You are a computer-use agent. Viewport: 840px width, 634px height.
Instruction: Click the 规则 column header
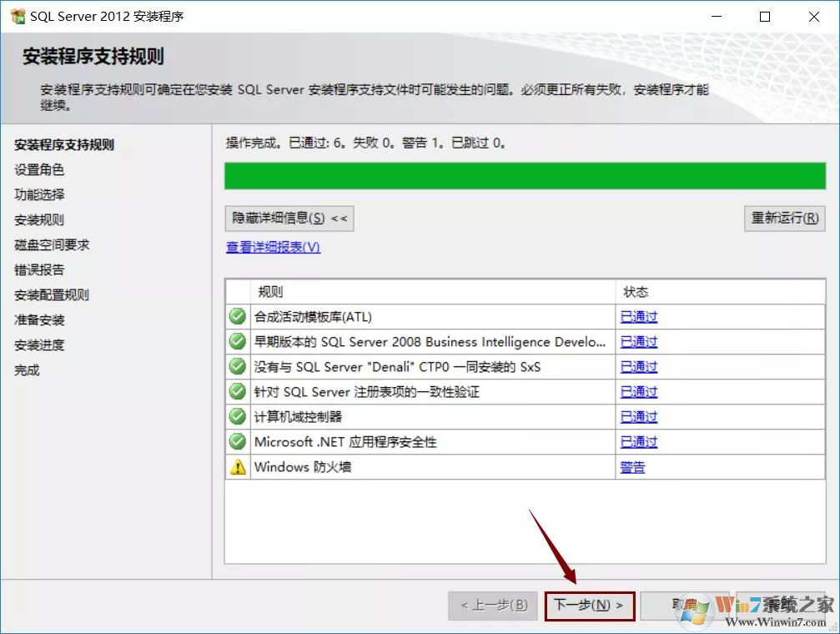[432, 292]
